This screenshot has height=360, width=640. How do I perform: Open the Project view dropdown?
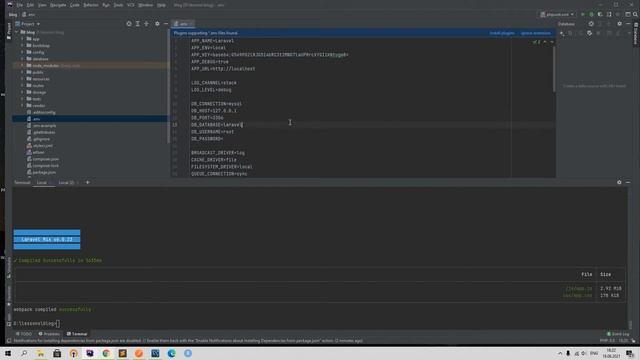(28, 24)
